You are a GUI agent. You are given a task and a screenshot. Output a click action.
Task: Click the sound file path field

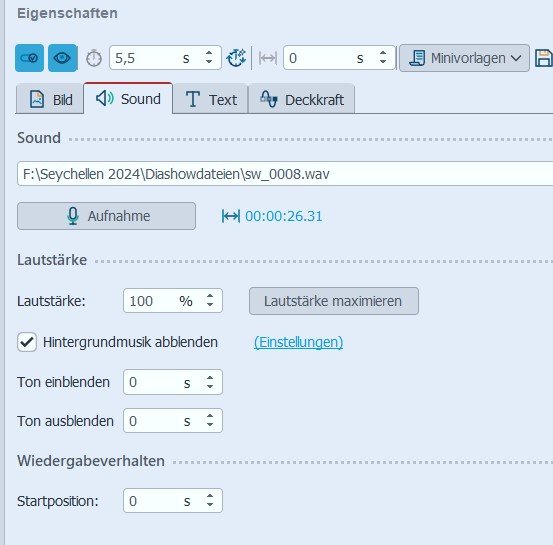pos(285,174)
